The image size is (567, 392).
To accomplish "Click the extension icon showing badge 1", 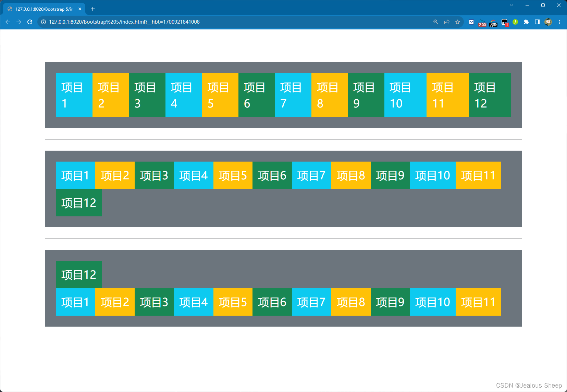I will 505,22.
